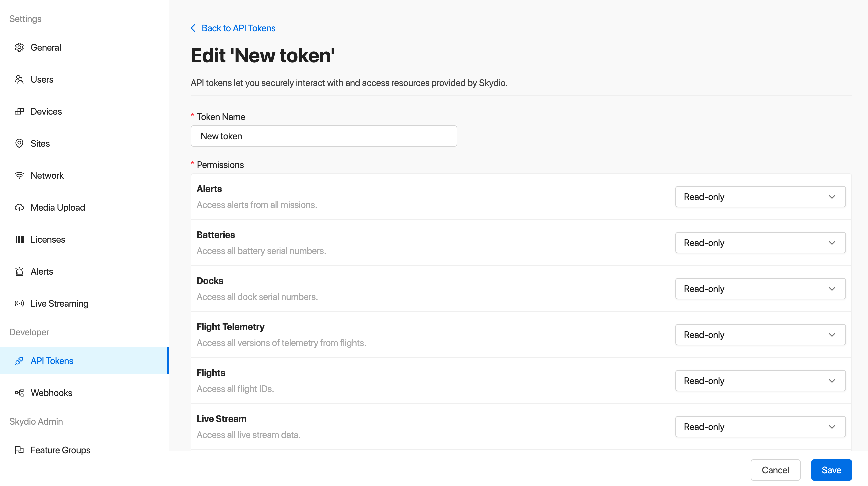Open the Alerts settings menu item
868x486 pixels.
click(x=42, y=272)
